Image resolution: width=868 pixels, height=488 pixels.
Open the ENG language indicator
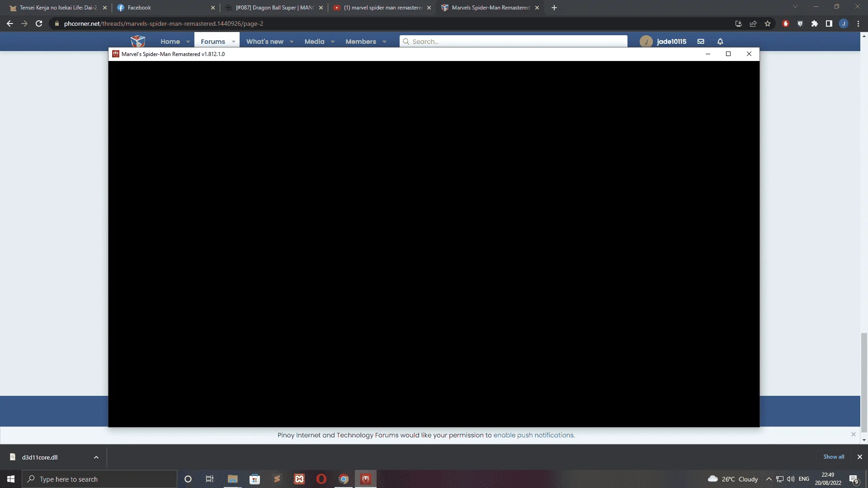(x=804, y=479)
